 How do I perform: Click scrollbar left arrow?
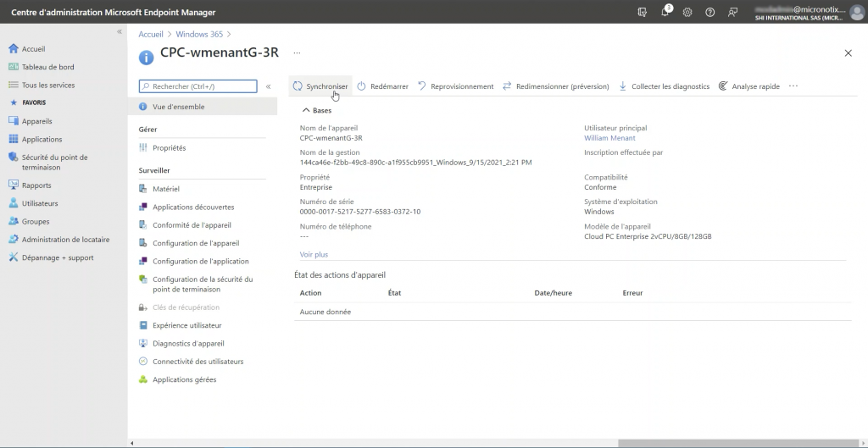coord(131,443)
